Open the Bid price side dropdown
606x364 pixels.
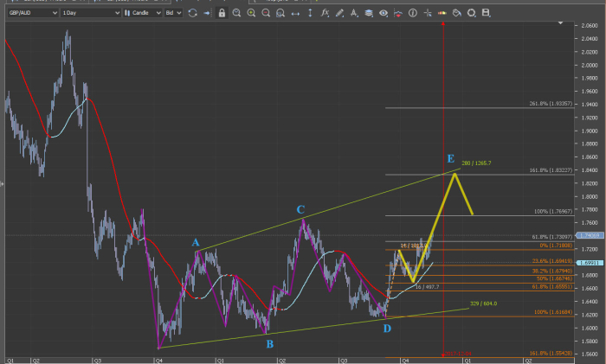pos(173,13)
